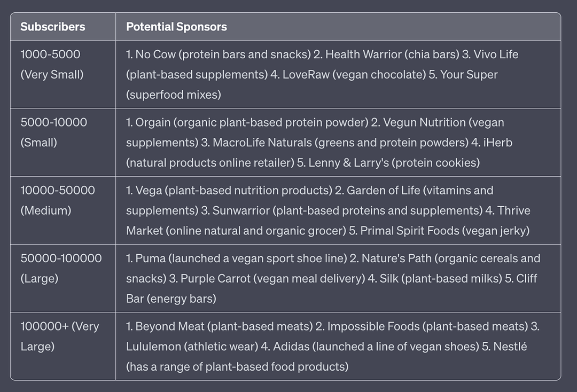Screen dimensions: 577x392
Task: Click the 10000-50000 (Medium) cell
Action: click(x=58, y=200)
